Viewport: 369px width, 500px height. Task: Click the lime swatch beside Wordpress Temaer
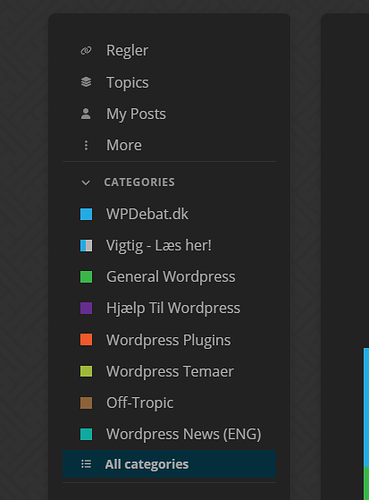point(86,371)
